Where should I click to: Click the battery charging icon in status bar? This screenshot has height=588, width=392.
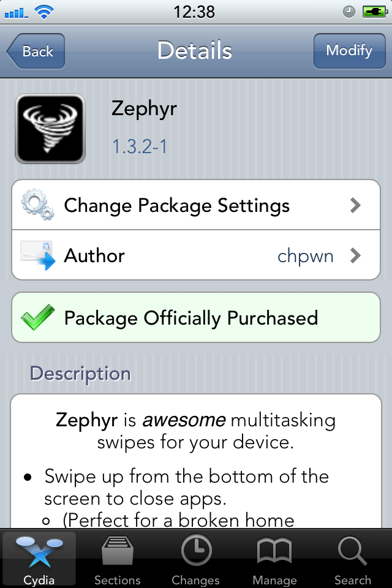(x=375, y=12)
